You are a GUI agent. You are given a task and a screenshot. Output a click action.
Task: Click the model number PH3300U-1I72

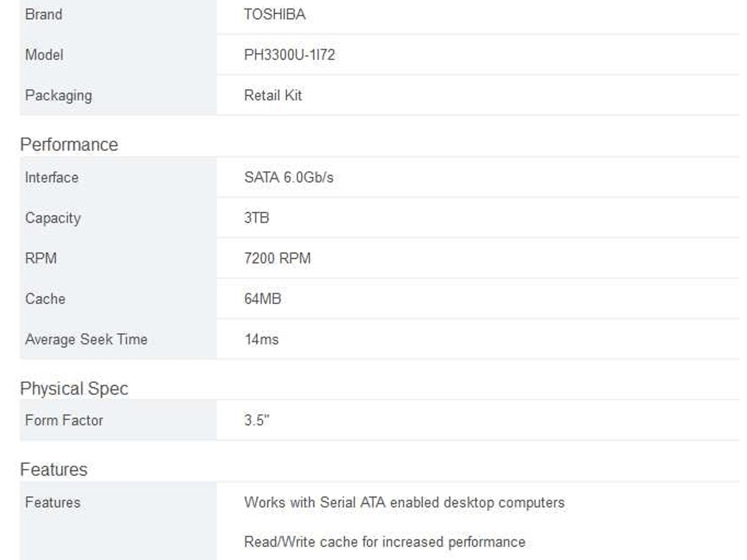[x=289, y=55]
